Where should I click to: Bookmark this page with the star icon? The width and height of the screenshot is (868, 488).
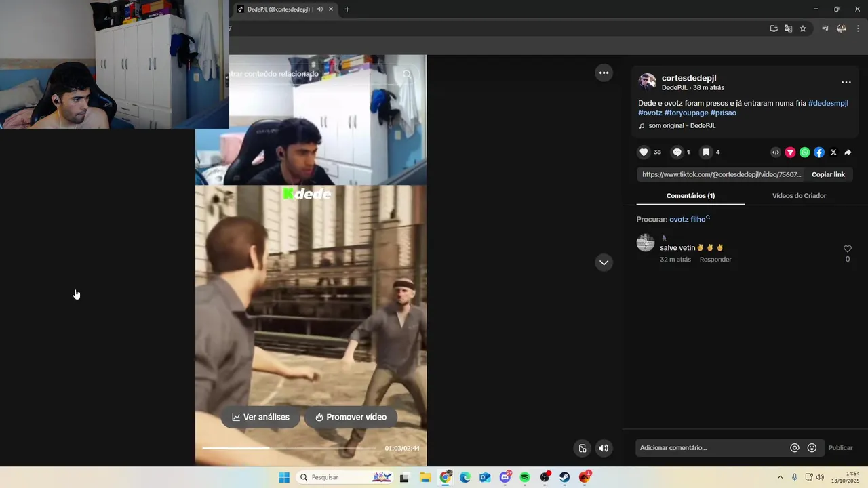[x=803, y=28]
